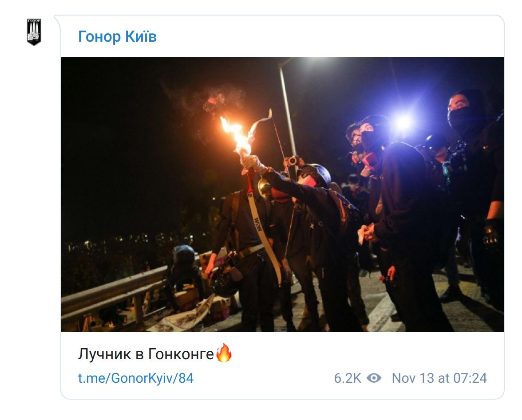Click the bright blue flashlight glare in photo
The height and width of the screenshot is (420, 522).
click(403, 123)
